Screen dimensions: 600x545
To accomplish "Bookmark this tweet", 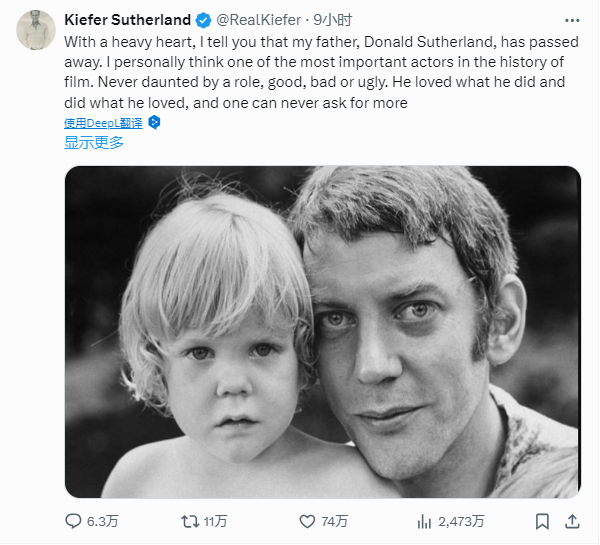I will click(542, 521).
